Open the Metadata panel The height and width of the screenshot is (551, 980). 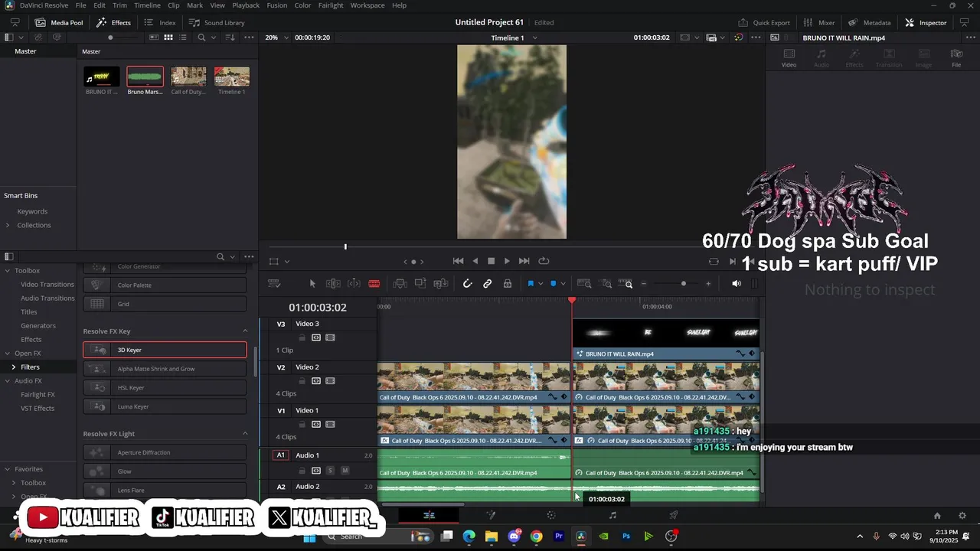(869, 23)
